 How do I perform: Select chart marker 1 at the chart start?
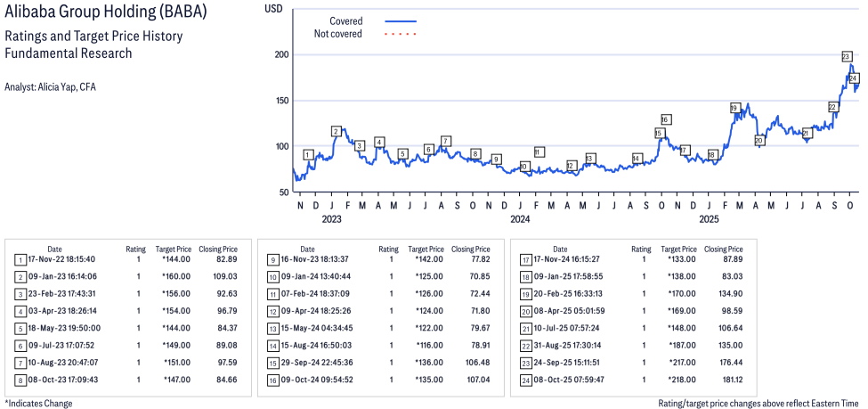point(308,155)
